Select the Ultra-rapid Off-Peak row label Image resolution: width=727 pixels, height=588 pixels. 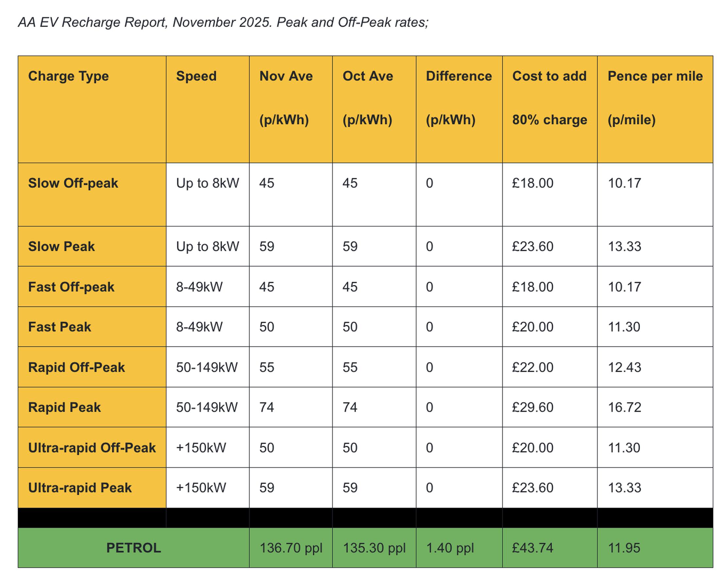tap(92, 448)
